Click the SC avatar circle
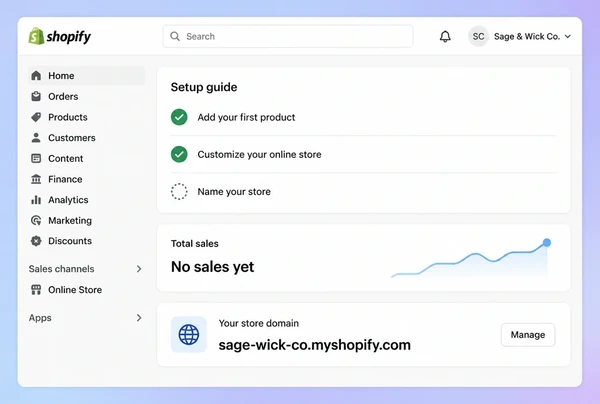 [478, 36]
